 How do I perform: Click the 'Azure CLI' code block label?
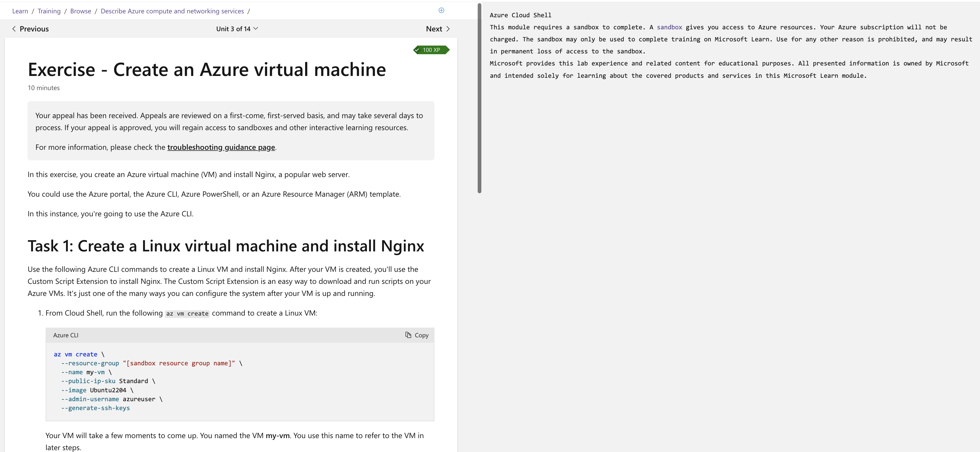(x=66, y=335)
